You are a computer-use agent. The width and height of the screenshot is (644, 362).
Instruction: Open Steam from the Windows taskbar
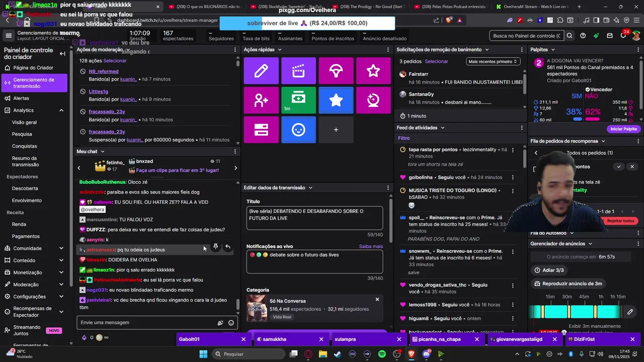tap(337, 354)
